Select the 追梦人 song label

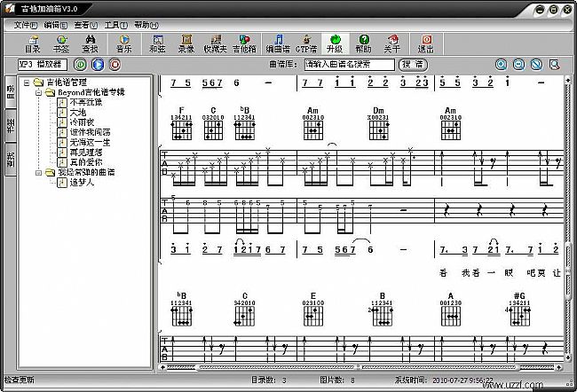pyautogui.click(x=82, y=183)
